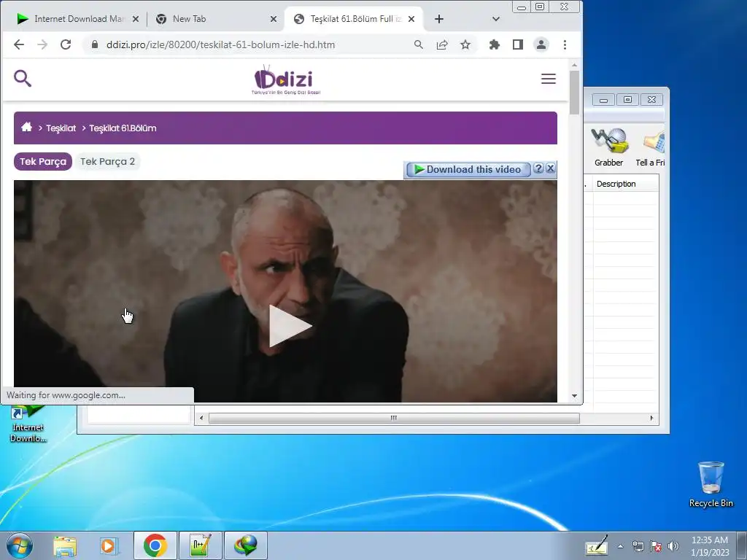
Task: Select the Internet Download Manager desktop shortcut
Action: pos(28,424)
